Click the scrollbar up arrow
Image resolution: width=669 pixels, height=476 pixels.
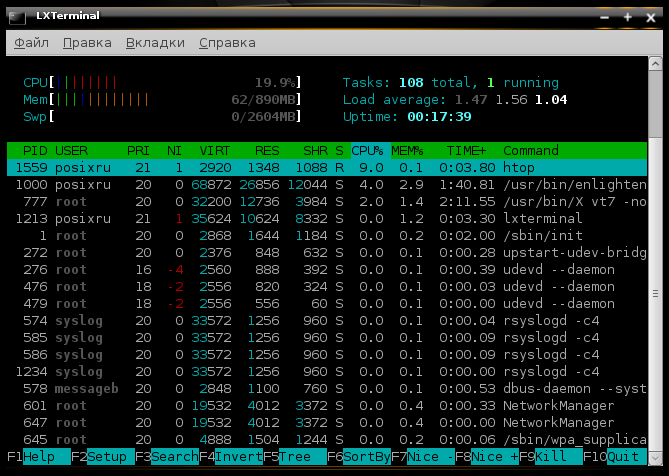click(x=655, y=64)
